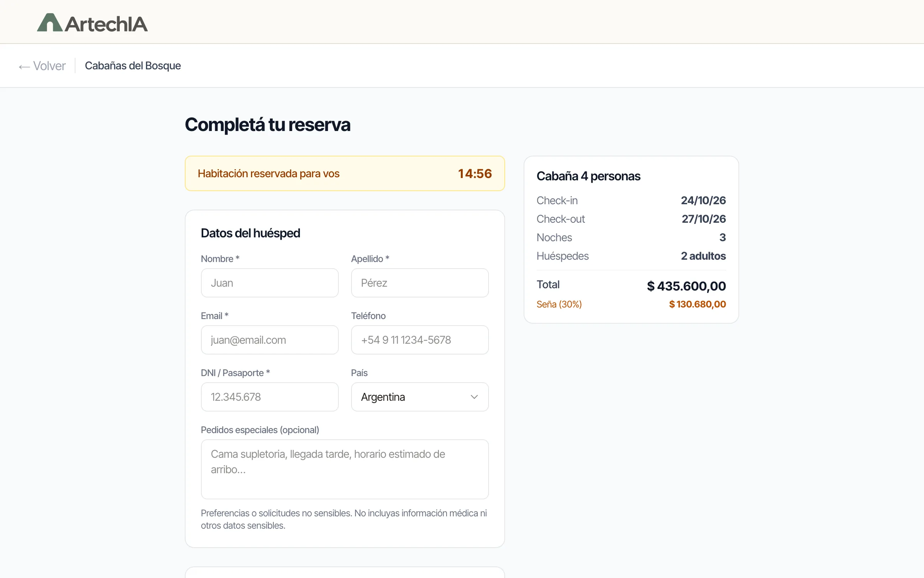Viewport: 924px width, 578px height.
Task: Click the check-out date 27/10/26
Action: (703, 219)
